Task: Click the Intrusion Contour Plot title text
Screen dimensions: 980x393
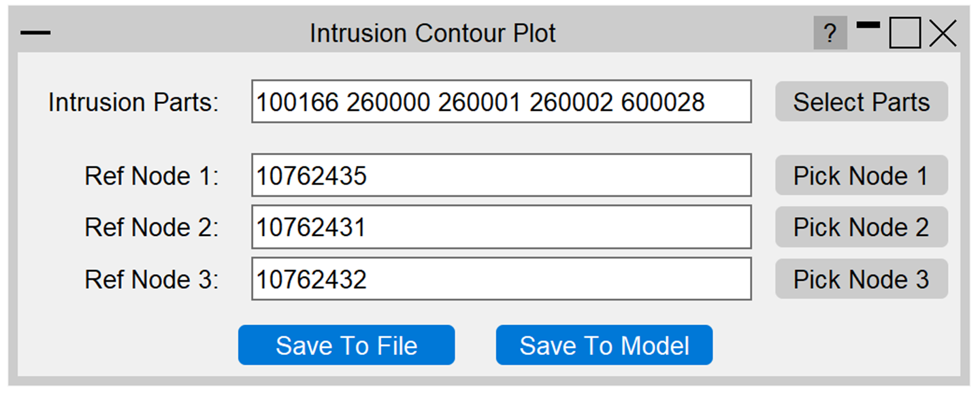Action: coord(433,33)
